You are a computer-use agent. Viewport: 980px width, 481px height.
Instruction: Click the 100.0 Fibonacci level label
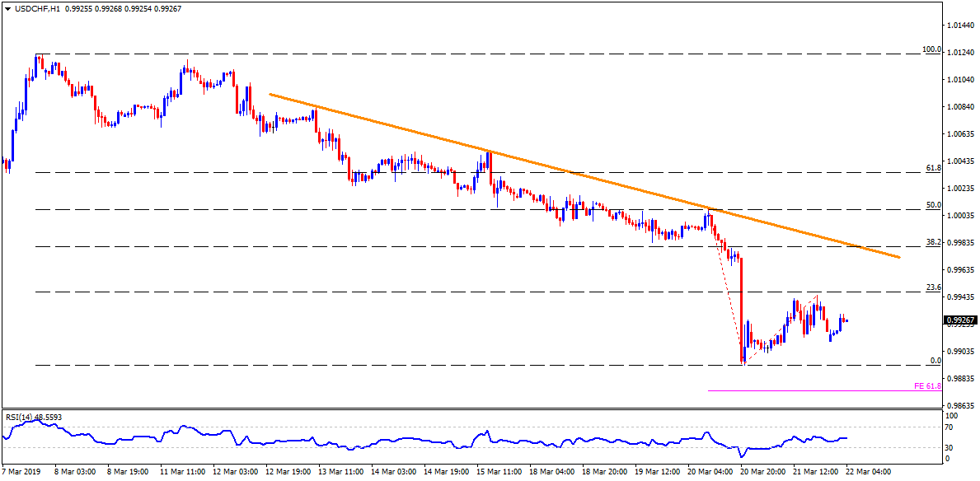[x=931, y=49]
